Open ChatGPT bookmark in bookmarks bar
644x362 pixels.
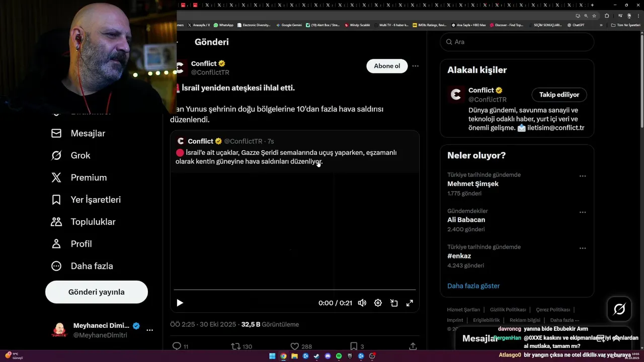pyautogui.click(x=576, y=25)
